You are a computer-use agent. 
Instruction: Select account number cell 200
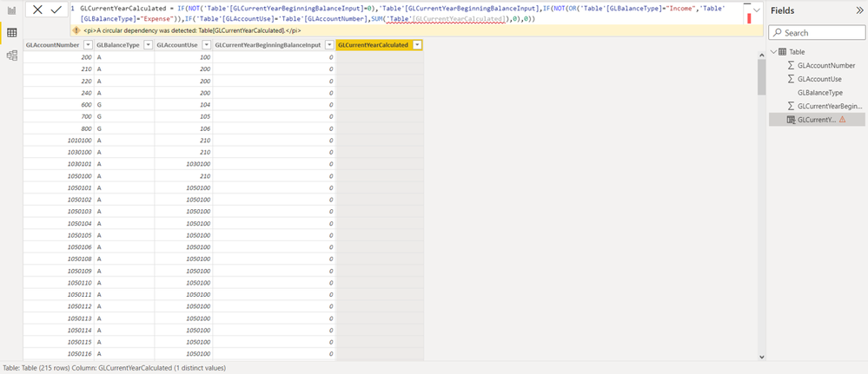59,57
